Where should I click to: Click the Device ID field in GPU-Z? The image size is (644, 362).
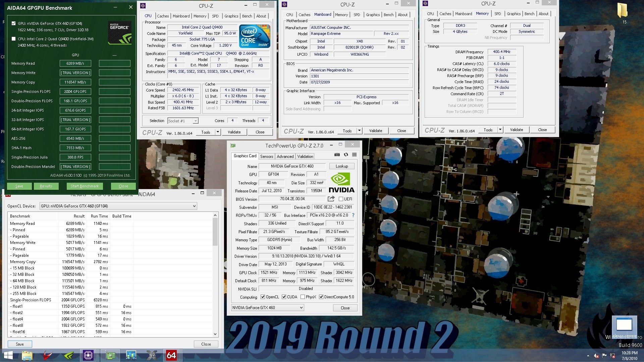point(332,207)
